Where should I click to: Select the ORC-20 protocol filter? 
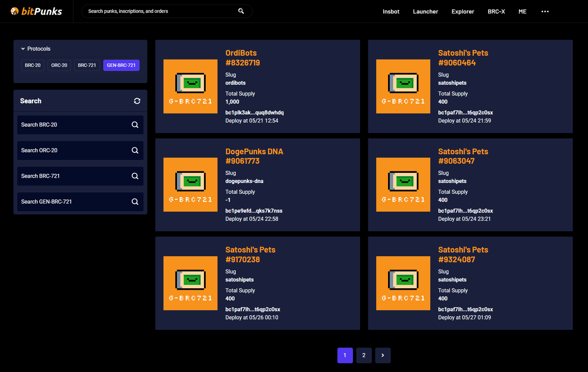pyautogui.click(x=59, y=65)
